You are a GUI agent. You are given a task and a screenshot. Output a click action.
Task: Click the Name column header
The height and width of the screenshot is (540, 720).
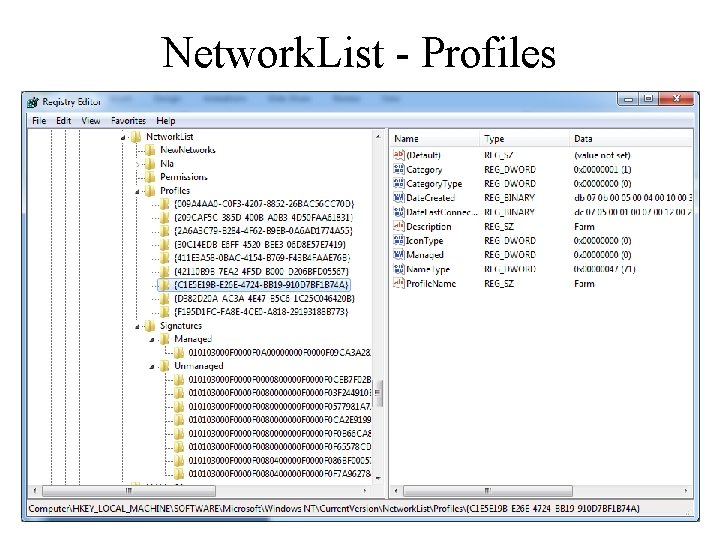pyautogui.click(x=434, y=139)
